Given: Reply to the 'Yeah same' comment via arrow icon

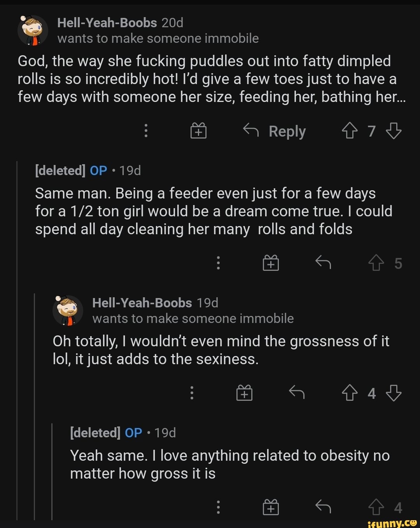Looking at the screenshot, I should [323, 507].
